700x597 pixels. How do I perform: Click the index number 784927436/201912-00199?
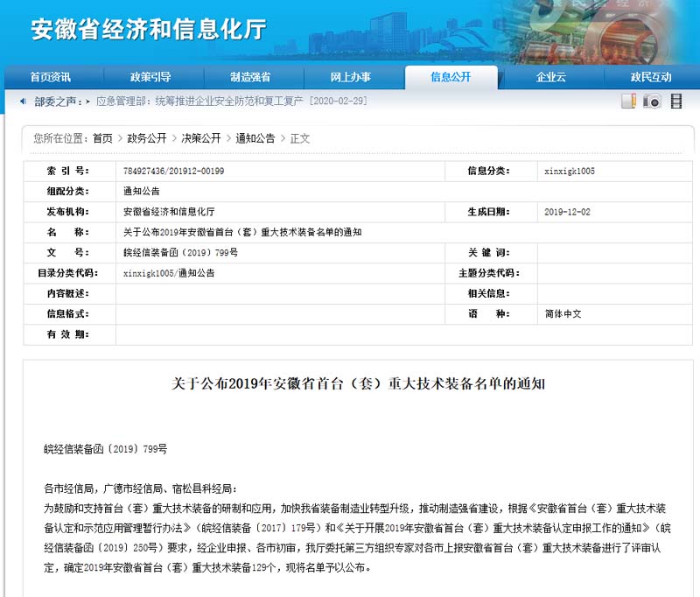coord(173,172)
